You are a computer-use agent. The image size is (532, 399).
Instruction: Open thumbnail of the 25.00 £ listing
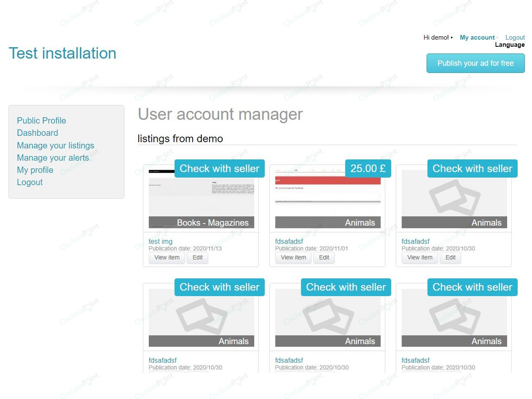click(328, 199)
